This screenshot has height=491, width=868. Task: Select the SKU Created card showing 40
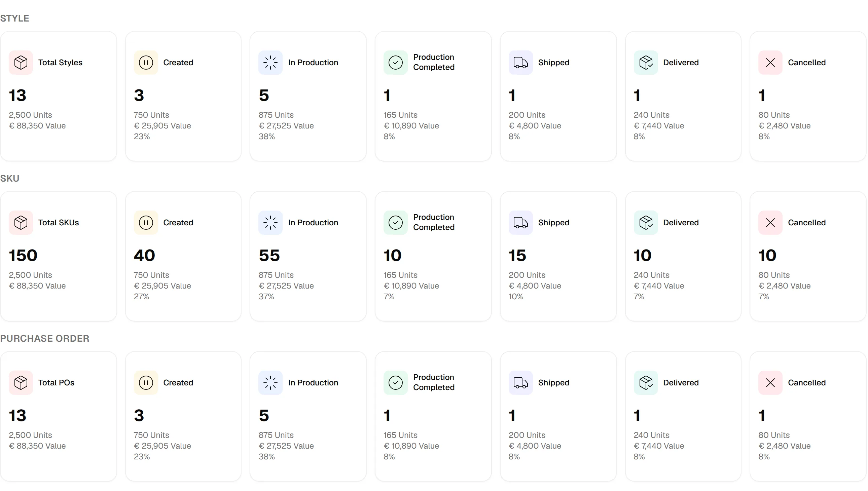pos(183,256)
